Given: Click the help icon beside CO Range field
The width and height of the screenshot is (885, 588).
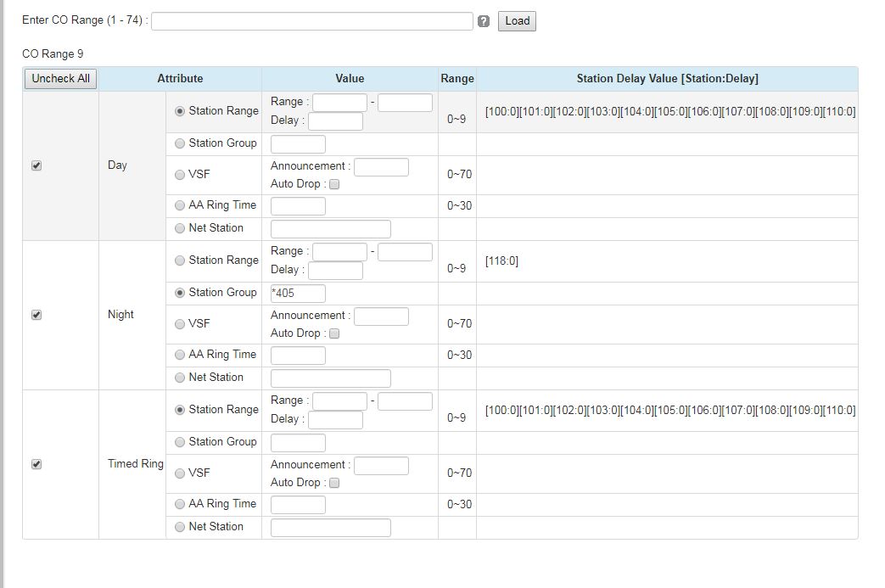Looking at the screenshot, I should (x=484, y=21).
